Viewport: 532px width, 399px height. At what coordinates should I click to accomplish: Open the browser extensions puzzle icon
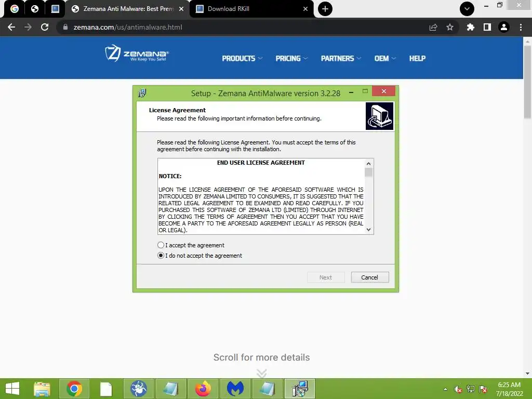[x=470, y=27]
